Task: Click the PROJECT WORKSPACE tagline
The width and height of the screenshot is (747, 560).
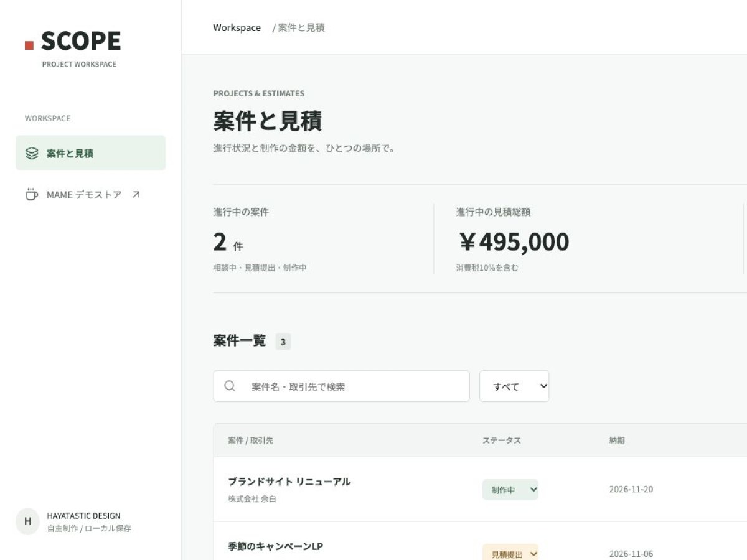Action: [79, 64]
